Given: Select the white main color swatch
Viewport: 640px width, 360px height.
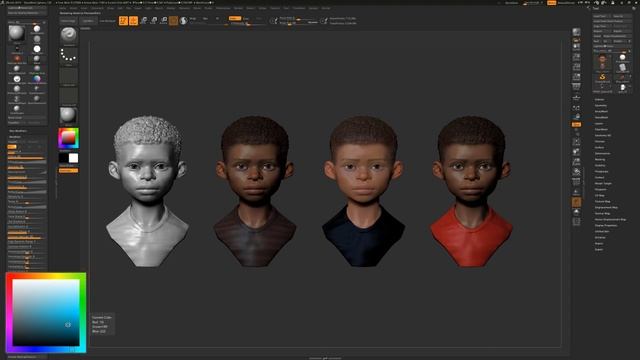Looking at the screenshot, I should coord(73,158).
